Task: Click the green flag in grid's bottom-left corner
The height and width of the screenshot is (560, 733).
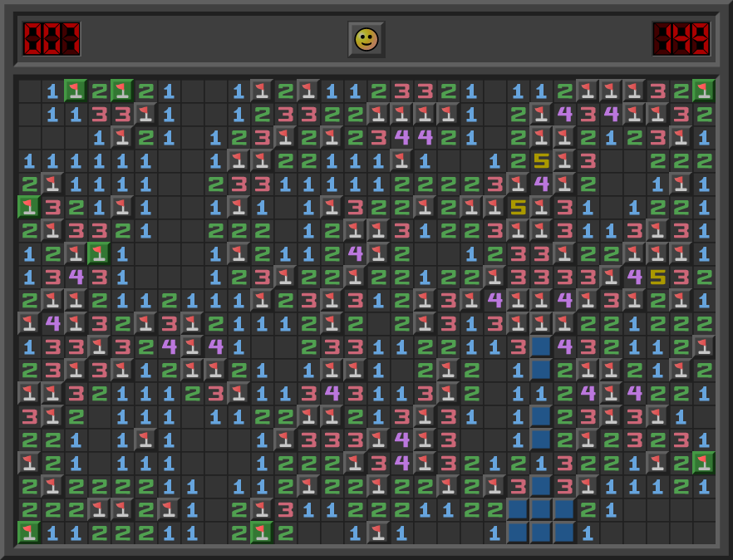Action: pyautogui.click(x=29, y=533)
